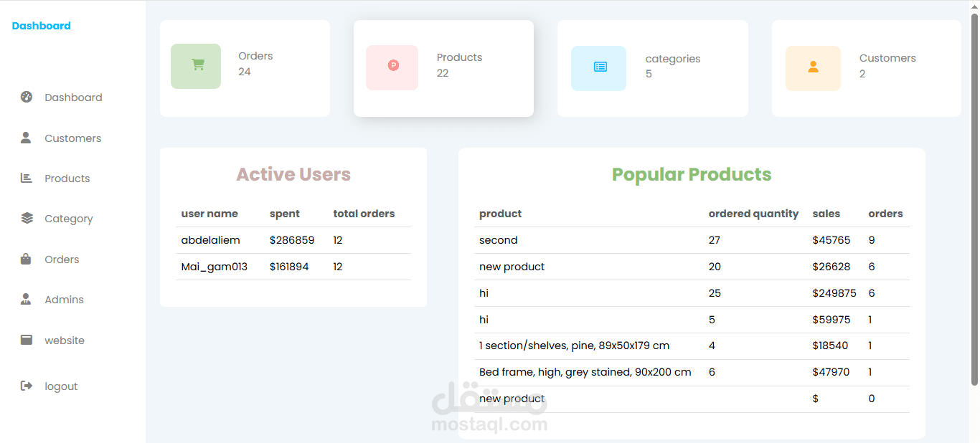This screenshot has height=443, width=980.
Task: Click the blue Dashboard brand logo
Action: [41, 26]
